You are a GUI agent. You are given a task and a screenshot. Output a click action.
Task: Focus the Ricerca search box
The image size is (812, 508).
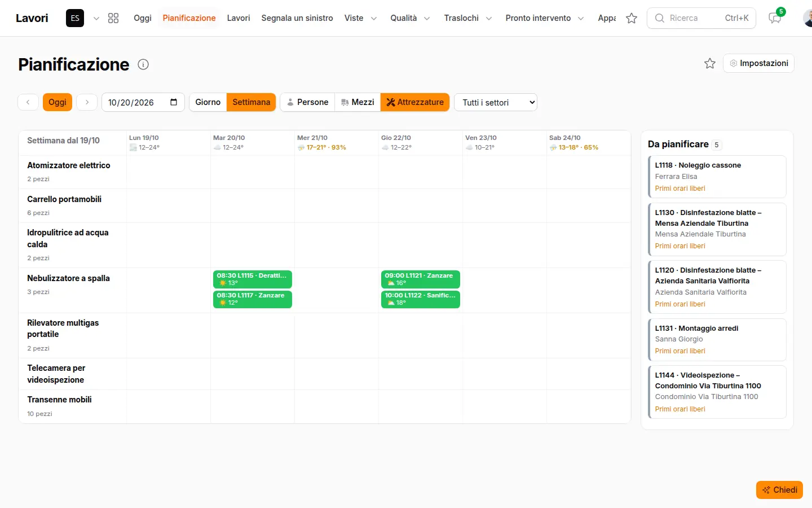pyautogui.click(x=701, y=18)
